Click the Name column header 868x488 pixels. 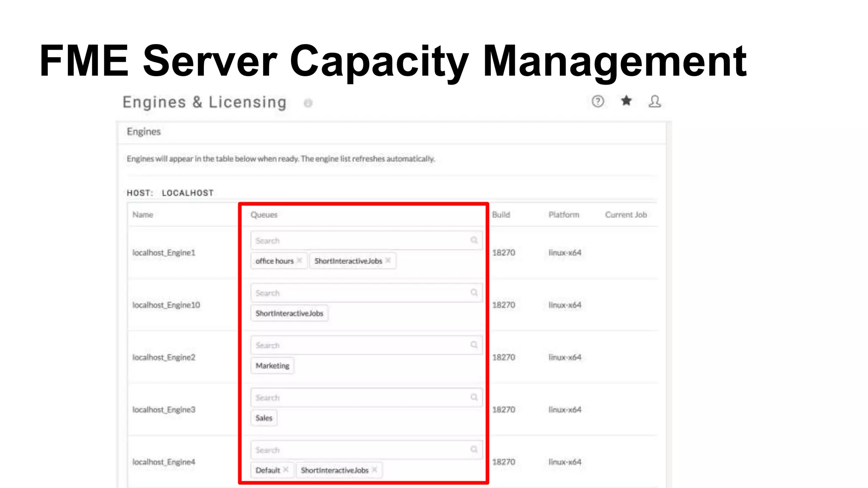click(x=142, y=215)
